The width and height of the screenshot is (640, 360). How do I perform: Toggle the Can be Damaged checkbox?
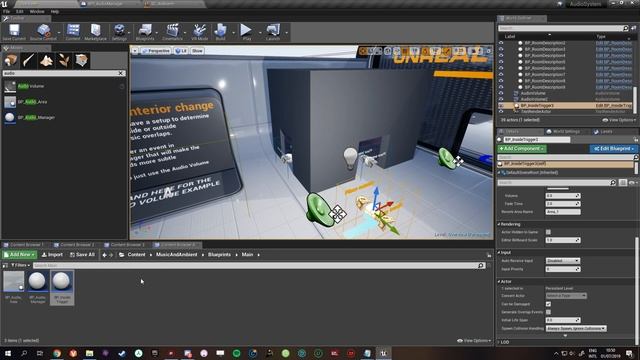coord(548,304)
